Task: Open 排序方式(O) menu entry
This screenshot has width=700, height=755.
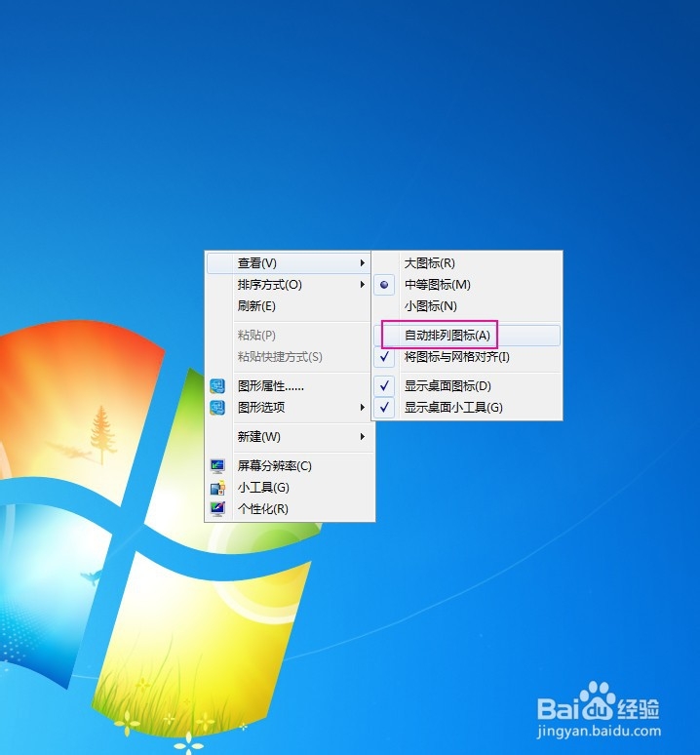Action: point(289,285)
